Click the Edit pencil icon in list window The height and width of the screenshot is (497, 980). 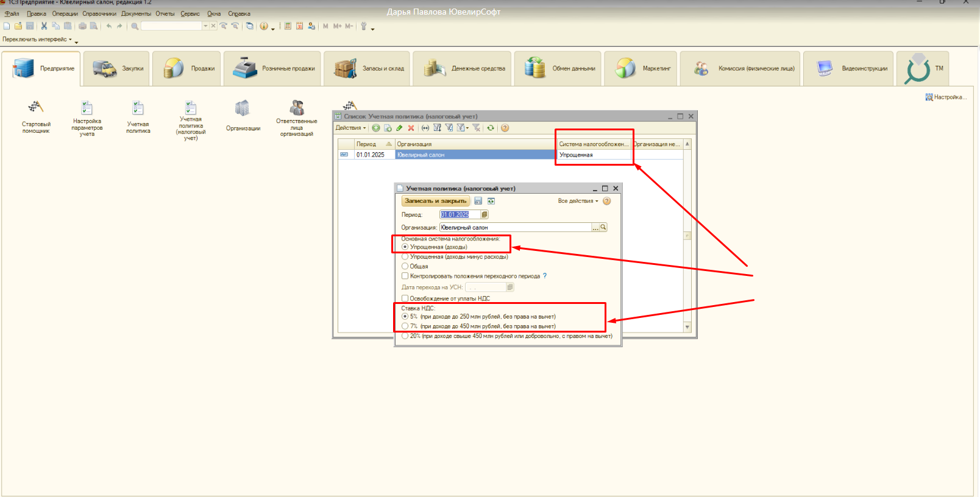coord(399,128)
